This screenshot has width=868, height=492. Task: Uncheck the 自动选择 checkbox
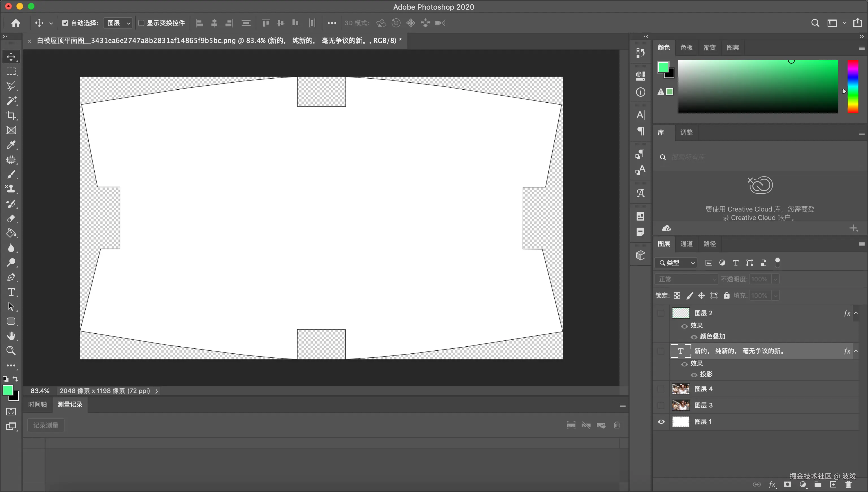coord(65,23)
